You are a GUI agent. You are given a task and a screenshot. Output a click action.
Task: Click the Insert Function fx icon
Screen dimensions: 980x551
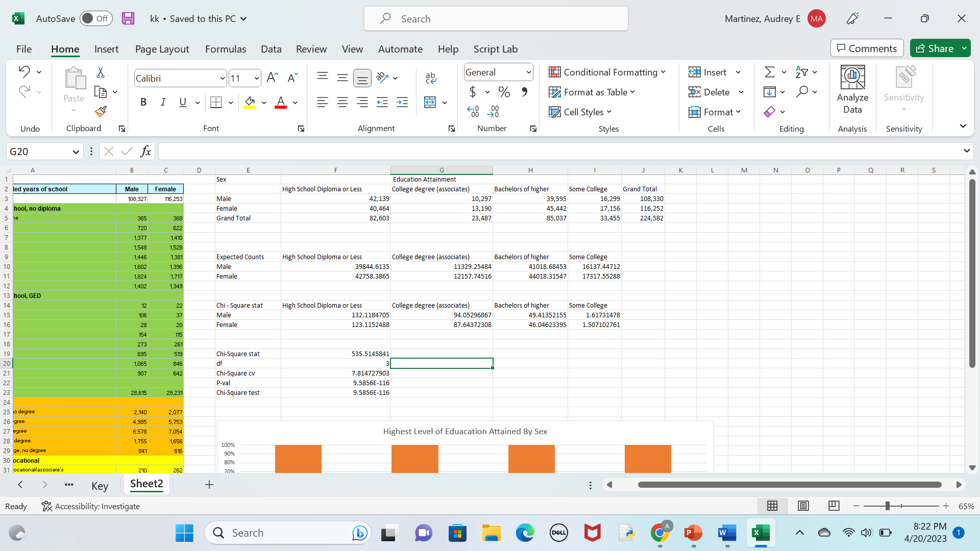[x=145, y=152]
